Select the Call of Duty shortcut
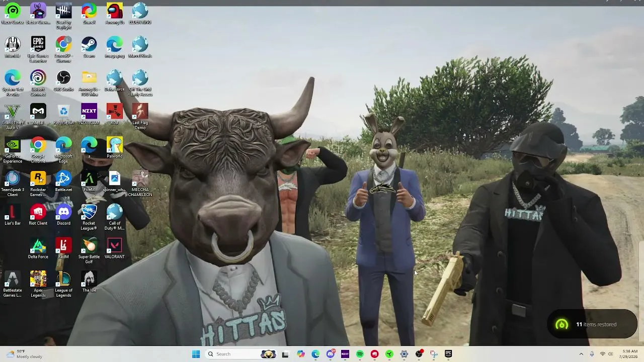644x362 pixels. point(115,217)
